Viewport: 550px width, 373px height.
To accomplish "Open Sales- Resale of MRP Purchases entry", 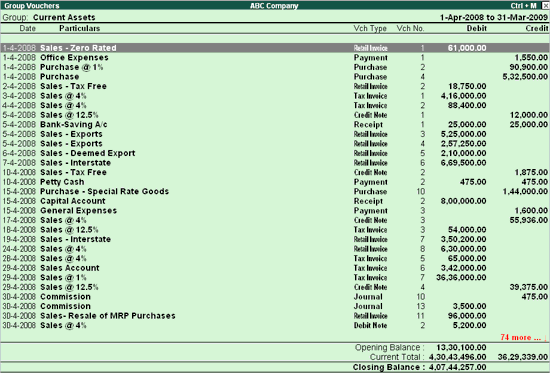I will (275, 316).
